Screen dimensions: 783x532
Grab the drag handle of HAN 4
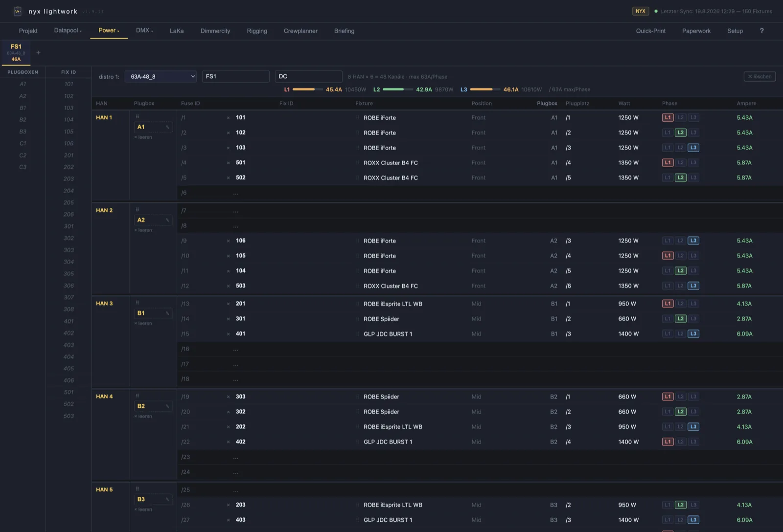(x=138, y=396)
